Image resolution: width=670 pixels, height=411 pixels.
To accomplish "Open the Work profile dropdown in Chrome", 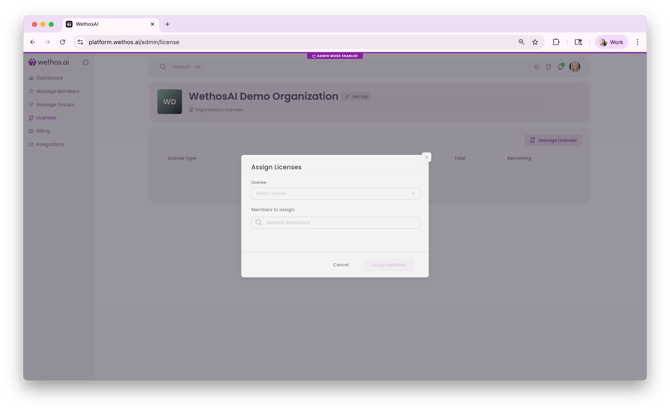I will pos(611,42).
